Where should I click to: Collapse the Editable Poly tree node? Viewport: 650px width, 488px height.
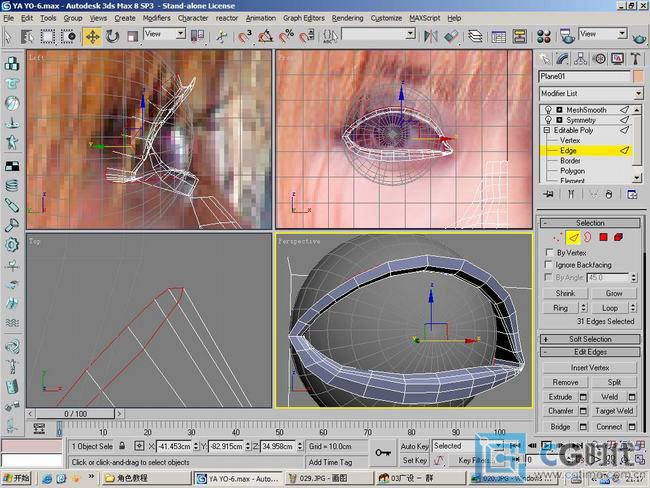click(547, 130)
